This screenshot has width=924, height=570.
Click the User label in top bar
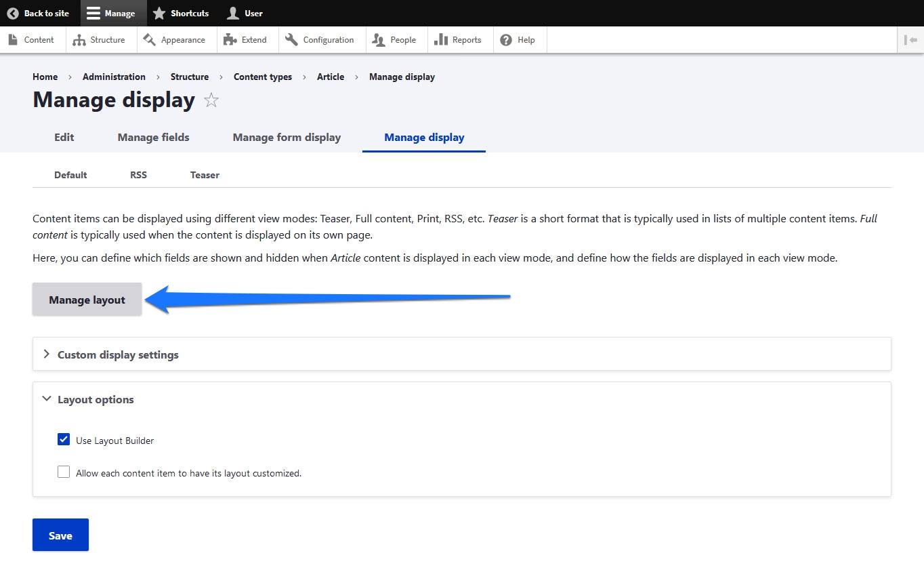(x=253, y=13)
